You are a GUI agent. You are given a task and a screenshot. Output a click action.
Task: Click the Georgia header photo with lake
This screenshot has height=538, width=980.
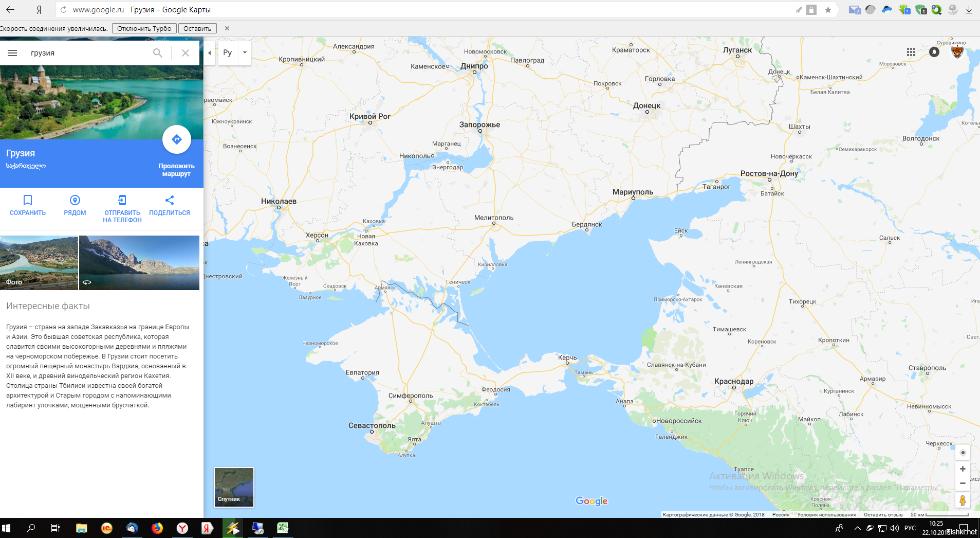pos(102,102)
